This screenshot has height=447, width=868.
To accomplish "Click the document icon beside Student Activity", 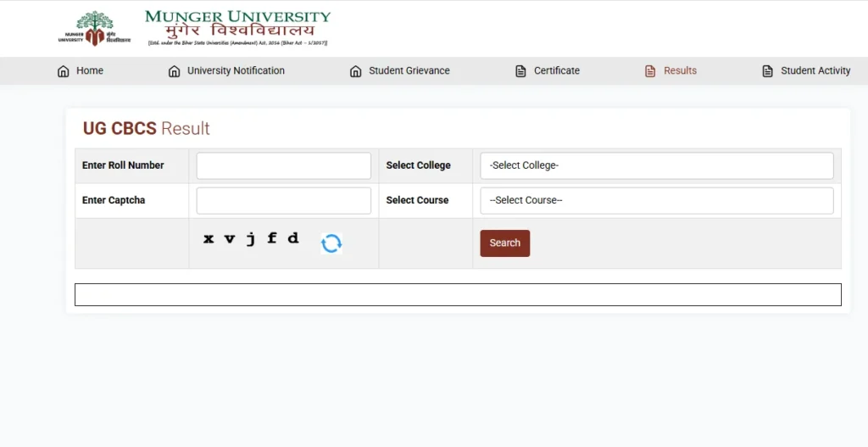I will click(767, 71).
